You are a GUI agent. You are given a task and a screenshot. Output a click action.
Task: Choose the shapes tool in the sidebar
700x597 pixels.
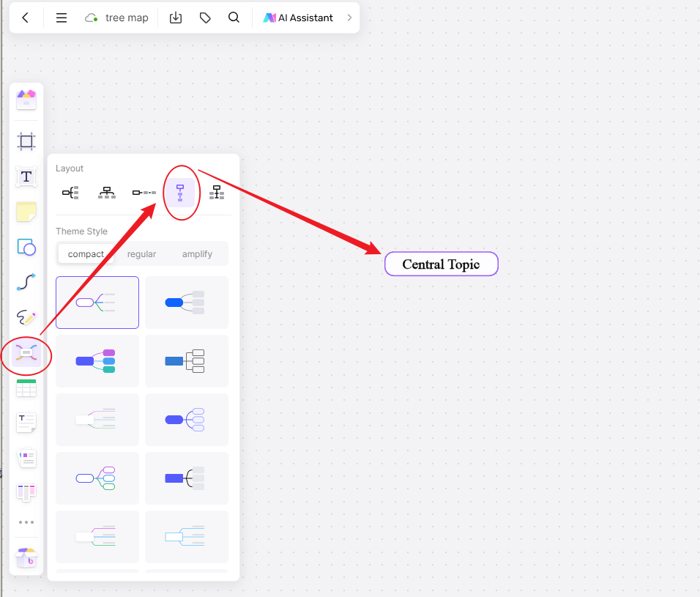click(26, 248)
